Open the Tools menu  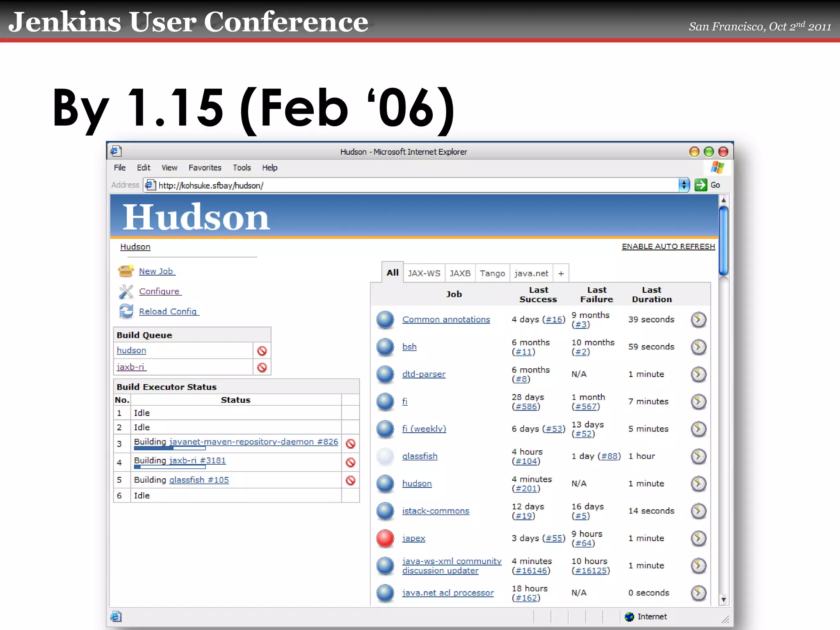click(x=242, y=168)
